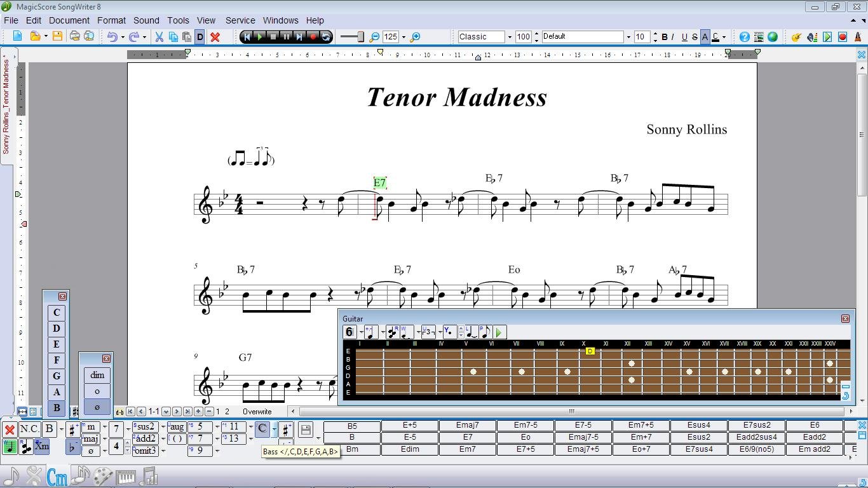Open the Classic style dropdown
Image resolution: width=868 pixels, height=488 pixels.
point(510,37)
